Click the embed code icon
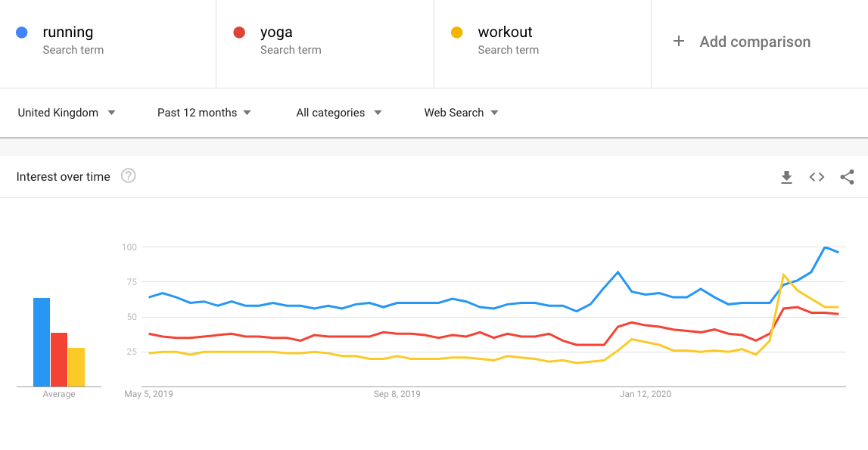 [817, 177]
